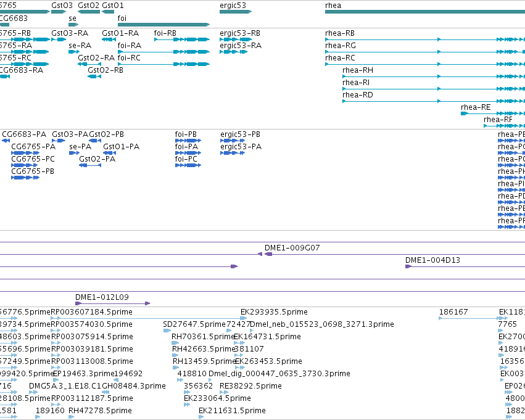The image size is (525, 420).
Task: Open the se-RA transcript label
Action: point(80,46)
